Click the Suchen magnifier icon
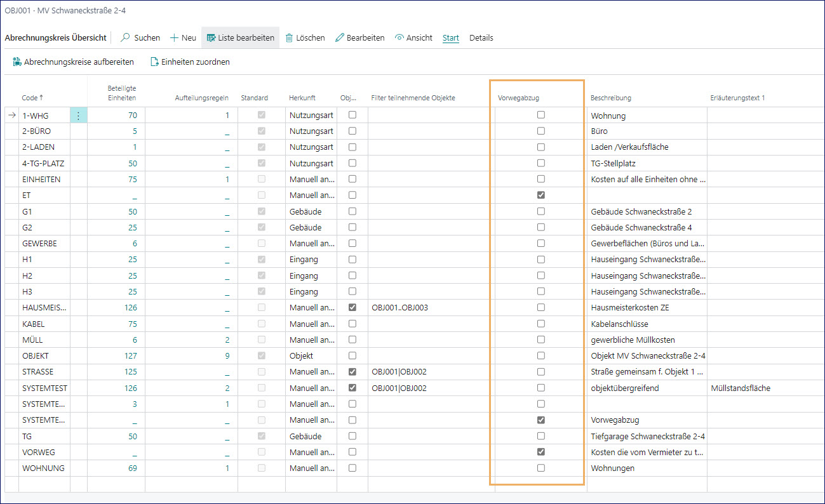The width and height of the screenshot is (825, 504). pos(125,37)
